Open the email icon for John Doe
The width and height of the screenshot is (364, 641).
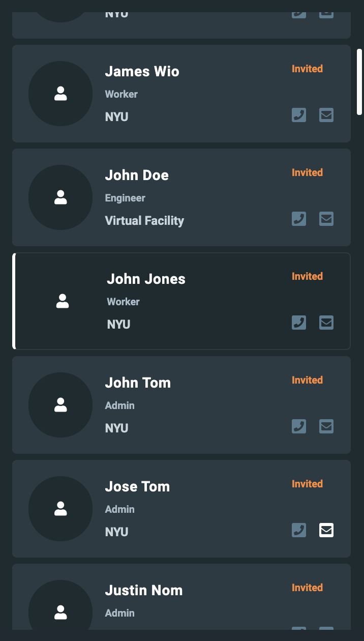tap(326, 219)
